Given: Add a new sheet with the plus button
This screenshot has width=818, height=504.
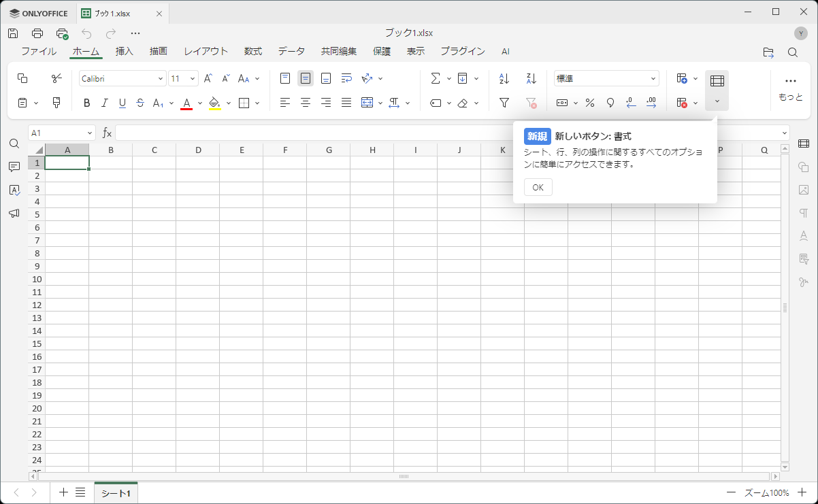Looking at the screenshot, I should [63, 492].
